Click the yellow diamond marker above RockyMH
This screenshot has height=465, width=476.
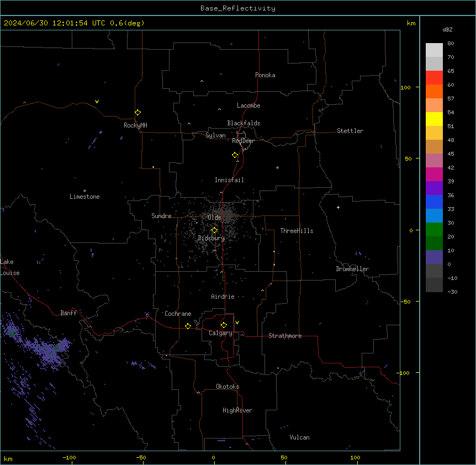coord(138,113)
